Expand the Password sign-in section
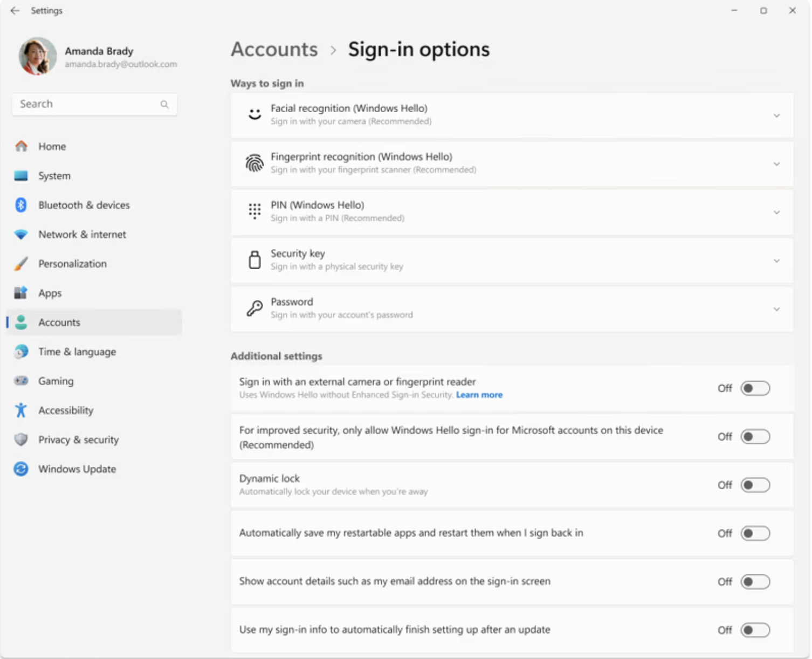The image size is (812, 659). [x=512, y=308]
